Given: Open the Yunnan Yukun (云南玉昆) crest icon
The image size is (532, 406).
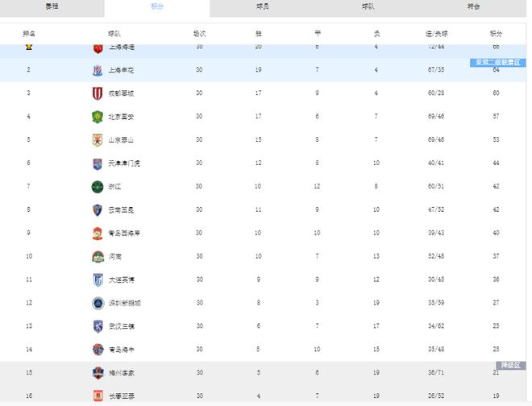Looking at the screenshot, I should coord(98,210).
